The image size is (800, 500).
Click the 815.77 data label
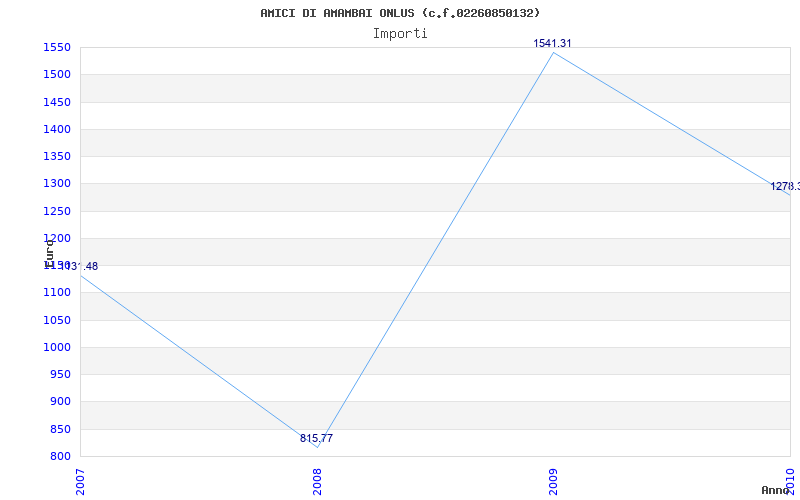coord(316,438)
